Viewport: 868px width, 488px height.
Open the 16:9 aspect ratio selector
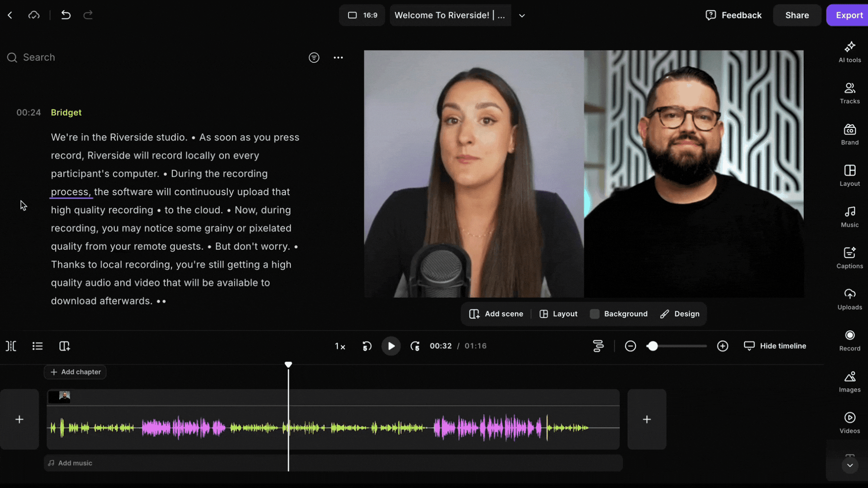(362, 15)
